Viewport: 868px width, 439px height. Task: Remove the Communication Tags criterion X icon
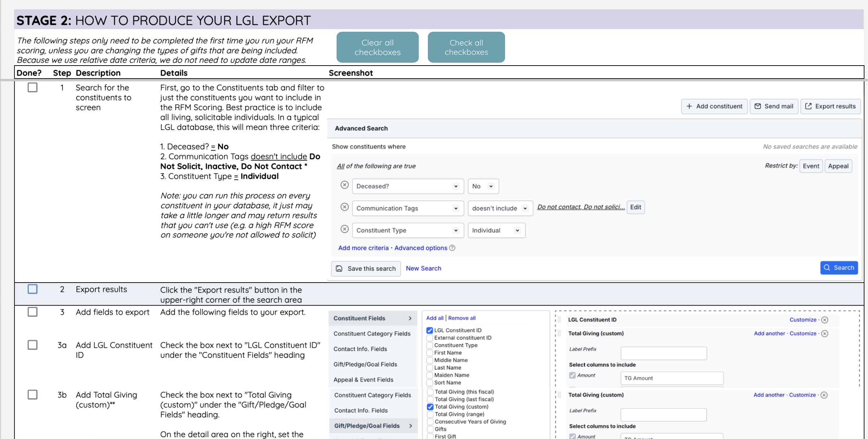coord(345,207)
